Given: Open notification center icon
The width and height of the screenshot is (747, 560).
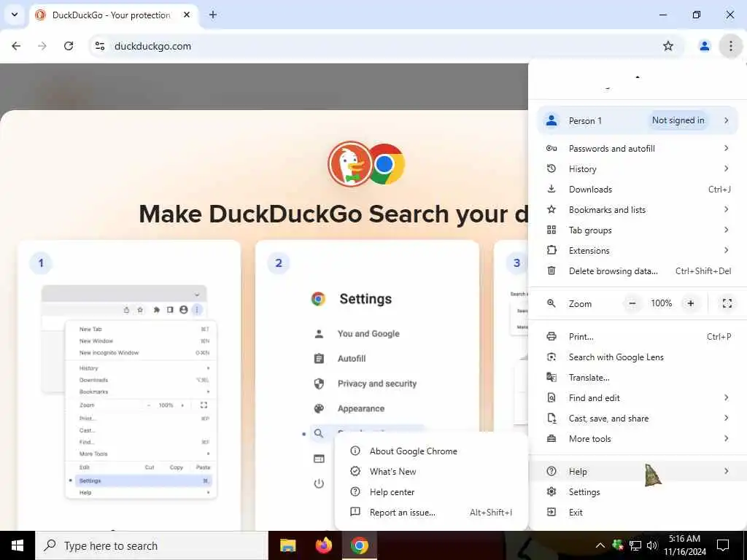Looking at the screenshot, I should [723, 545].
